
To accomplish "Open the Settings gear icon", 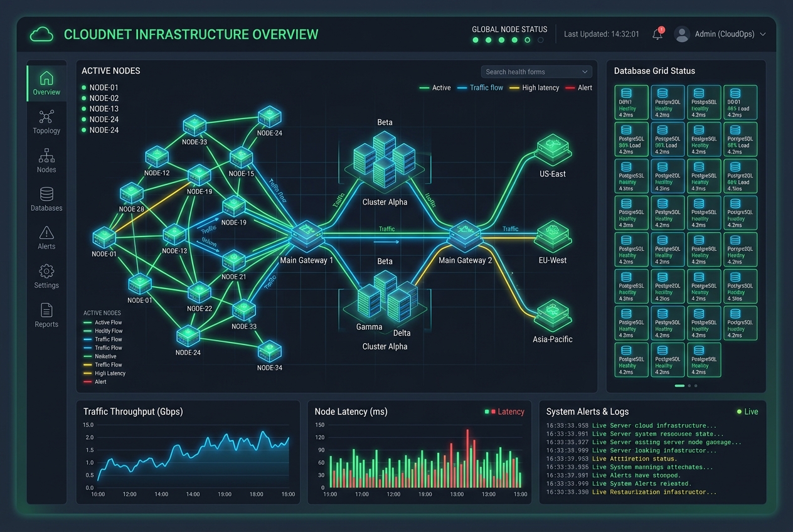I will tap(46, 271).
